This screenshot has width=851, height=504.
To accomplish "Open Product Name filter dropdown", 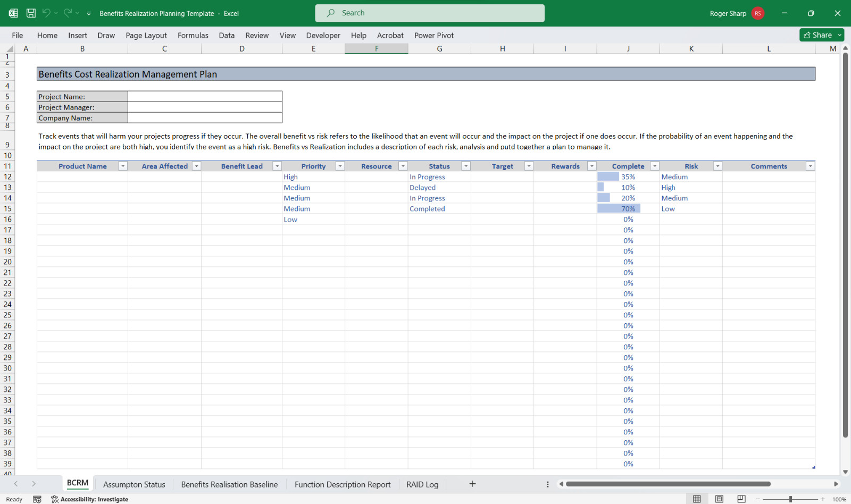I will 123,166.
